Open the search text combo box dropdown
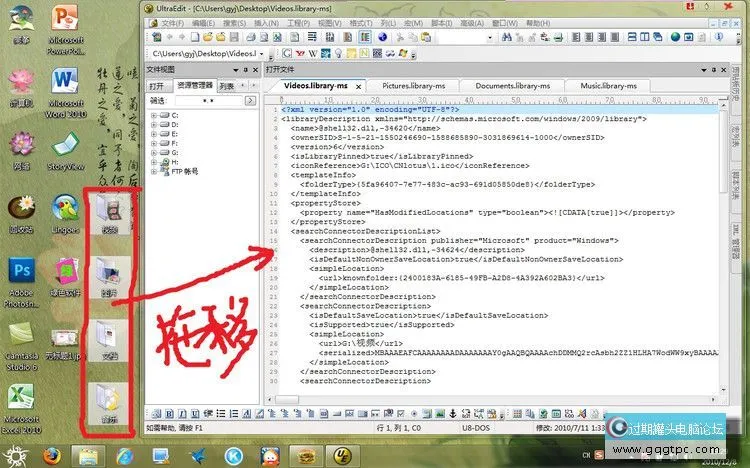This screenshot has width=750, height=468. pos(490,37)
